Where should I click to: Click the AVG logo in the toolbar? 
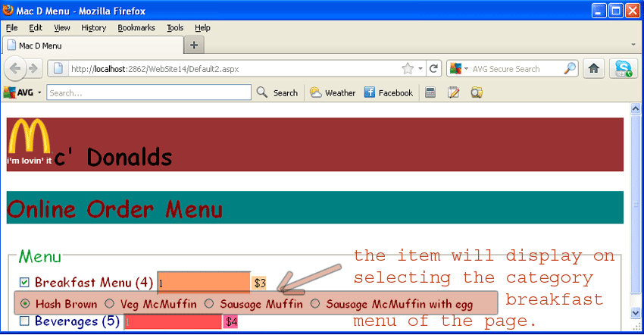18,92
